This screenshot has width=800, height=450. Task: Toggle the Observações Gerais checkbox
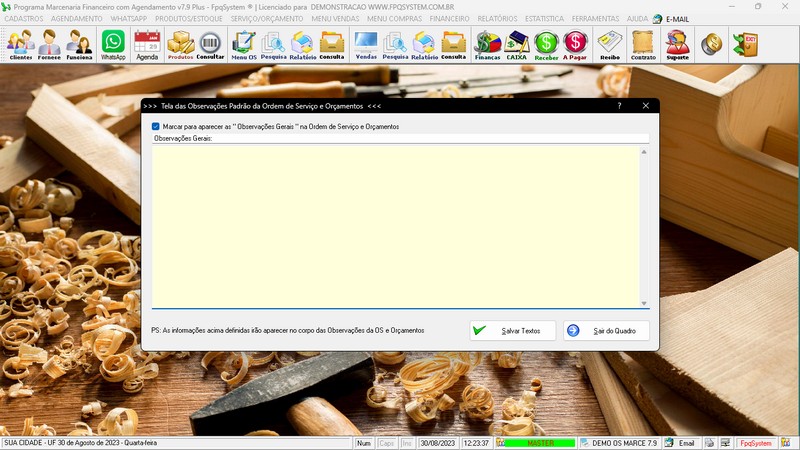click(156, 127)
